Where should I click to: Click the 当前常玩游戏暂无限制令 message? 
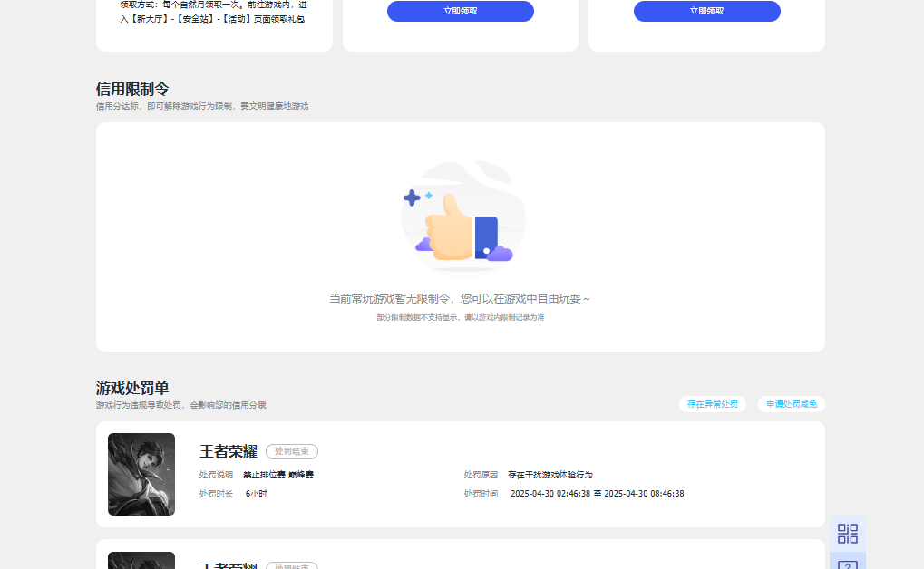pos(460,299)
